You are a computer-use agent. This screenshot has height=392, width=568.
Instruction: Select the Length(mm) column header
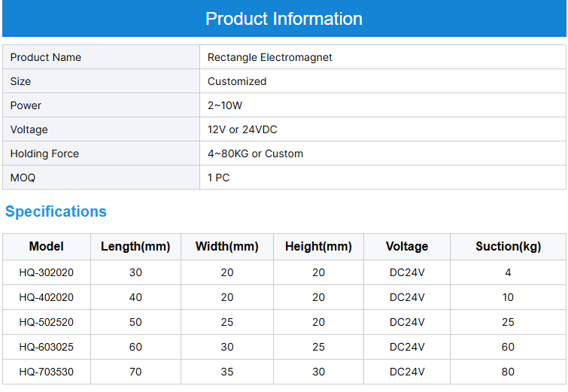(135, 247)
